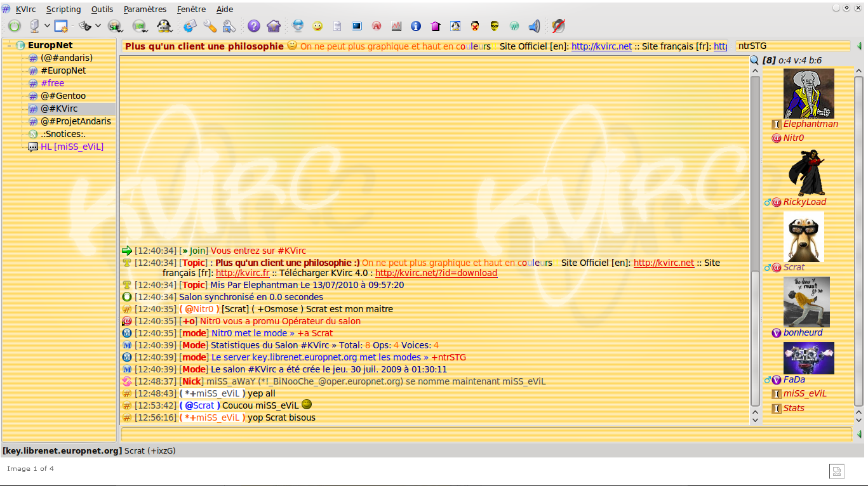Toggle the speaker sound icon in toolbar
This screenshot has height=486, width=868.
tap(534, 26)
